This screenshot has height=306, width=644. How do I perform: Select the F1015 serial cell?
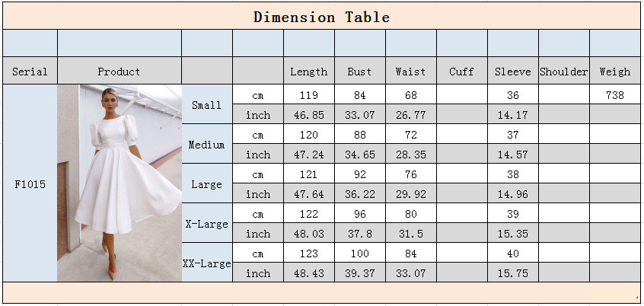coord(30,183)
